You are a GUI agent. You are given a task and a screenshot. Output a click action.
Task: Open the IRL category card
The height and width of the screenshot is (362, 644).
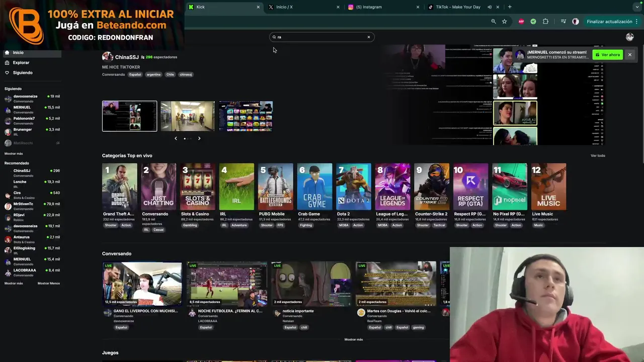(236, 187)
